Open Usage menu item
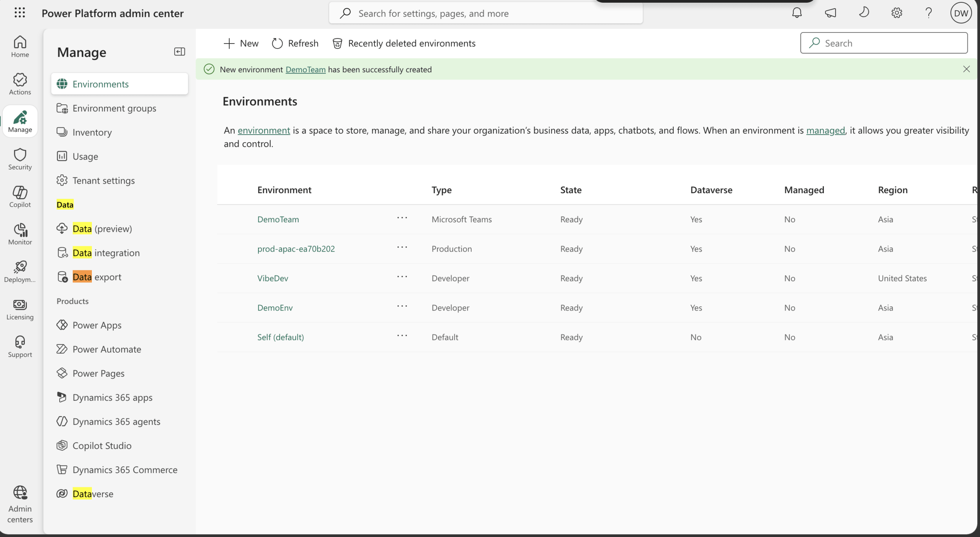The width and height of the screenshot is (980, 537). 119,156
